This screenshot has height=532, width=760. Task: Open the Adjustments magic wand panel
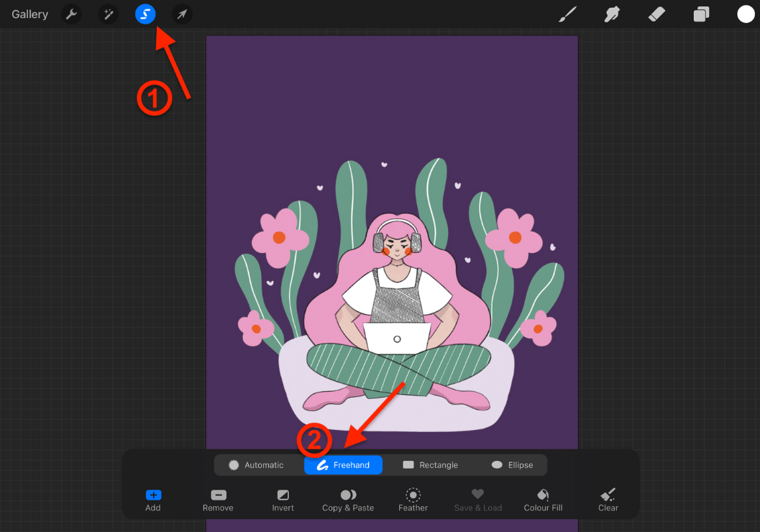[x=109, y=14]
